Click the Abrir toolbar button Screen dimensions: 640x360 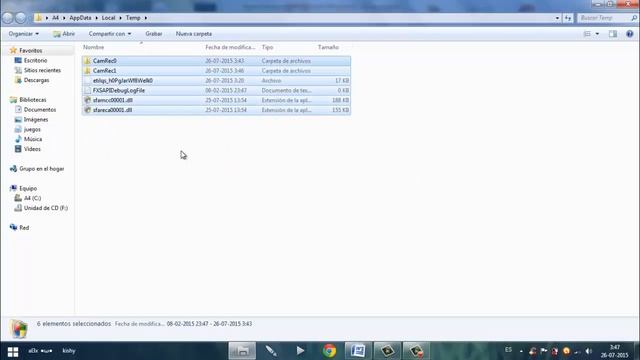click(64, 34)
